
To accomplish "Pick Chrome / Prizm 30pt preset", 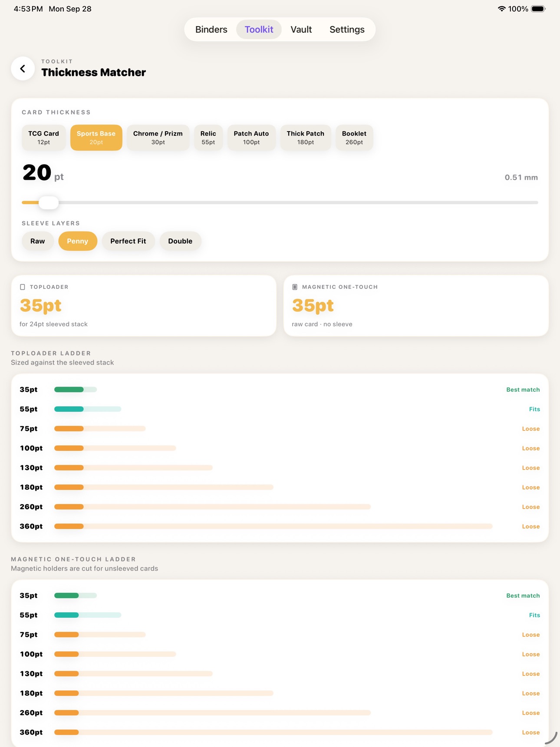I will pos(158,138).
